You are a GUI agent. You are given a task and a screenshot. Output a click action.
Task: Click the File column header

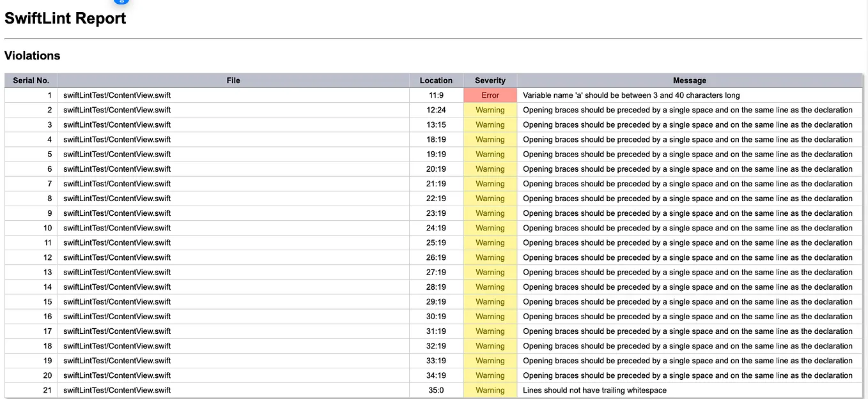[233, 80]
